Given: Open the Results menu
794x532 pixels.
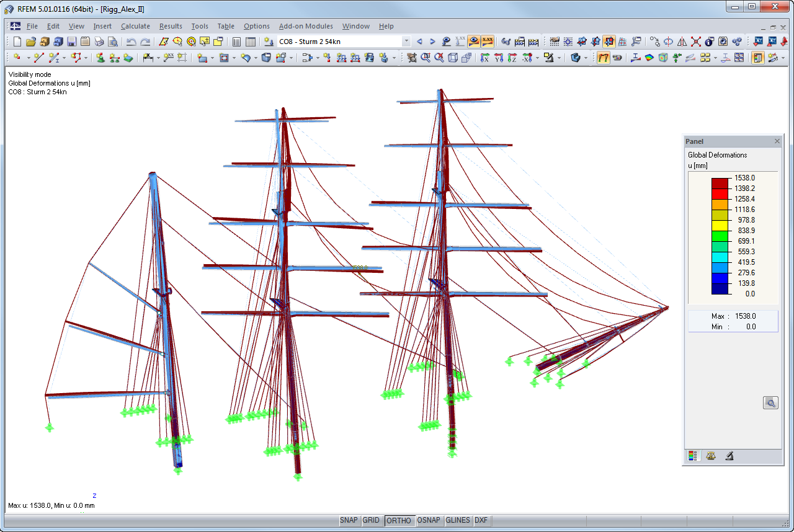Looking at the screenshot, I should coord(171,26).
